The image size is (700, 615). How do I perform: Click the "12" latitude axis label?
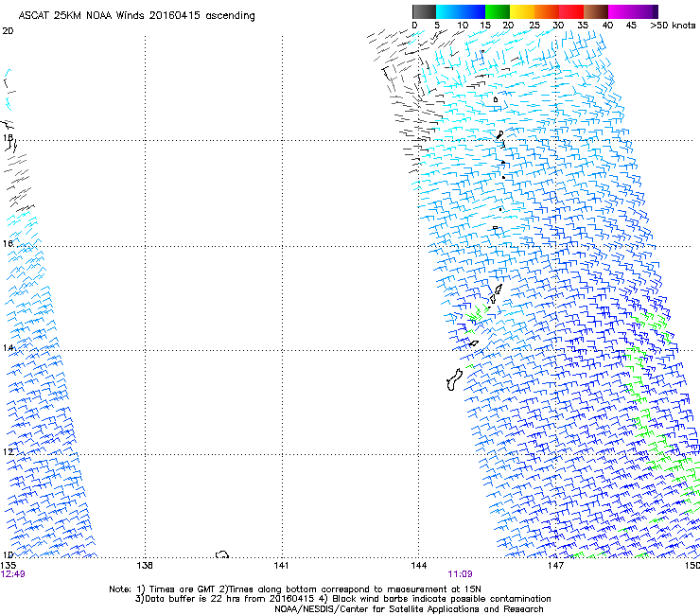click(x=8, y=451)
